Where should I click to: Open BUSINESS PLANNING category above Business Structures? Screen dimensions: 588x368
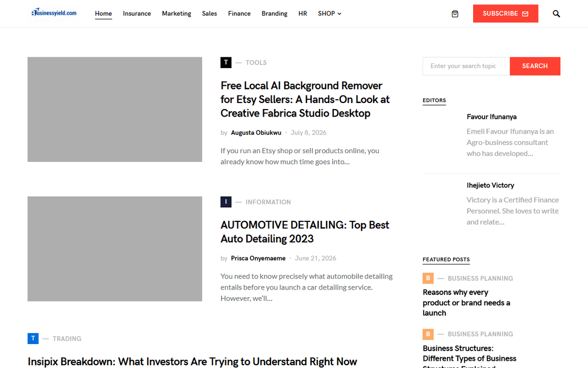(480, 334)
